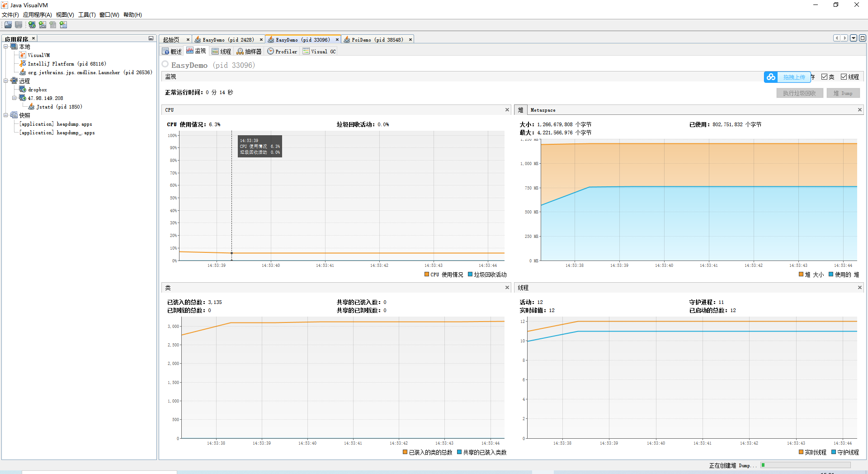
Task: Select the first heapdump.apps snapshot
Action: click(56, 124)
